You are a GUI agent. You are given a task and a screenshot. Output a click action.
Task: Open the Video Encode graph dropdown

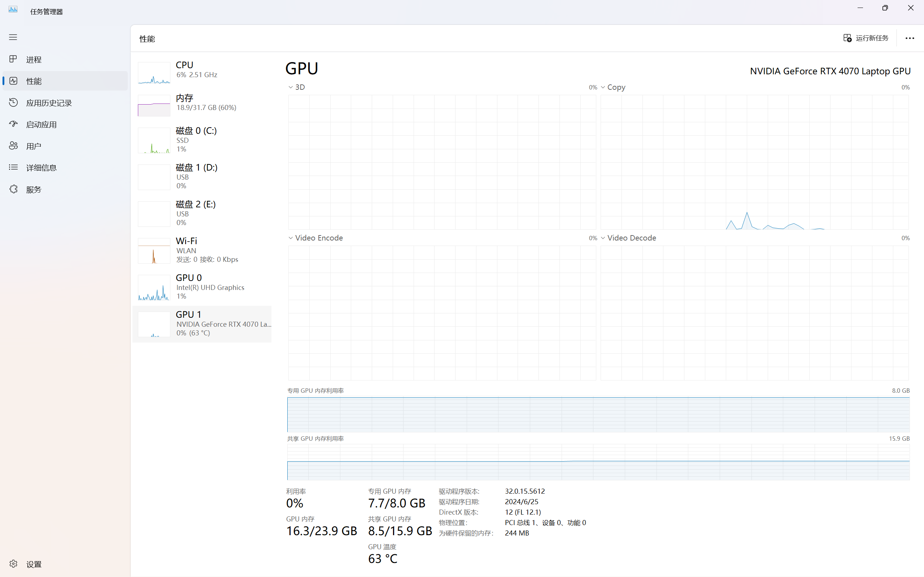(291, 238)
